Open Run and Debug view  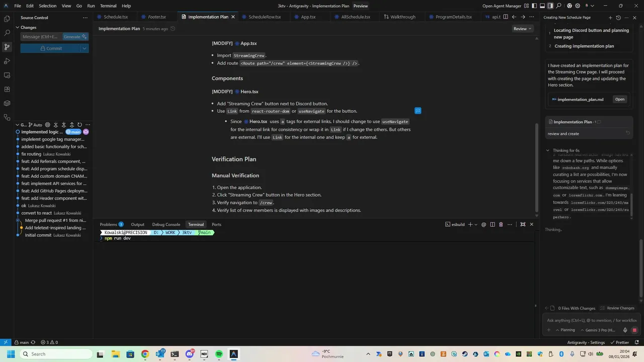coord(7,61)
